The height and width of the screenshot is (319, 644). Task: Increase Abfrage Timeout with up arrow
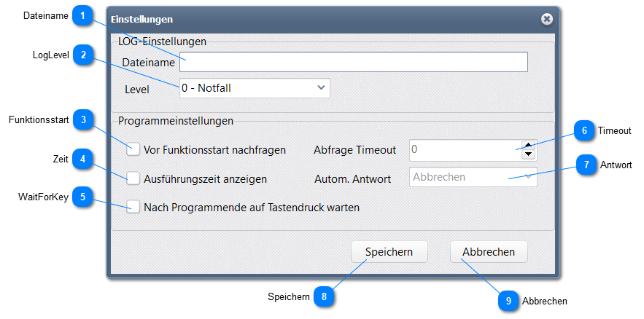tap(529, 145)
